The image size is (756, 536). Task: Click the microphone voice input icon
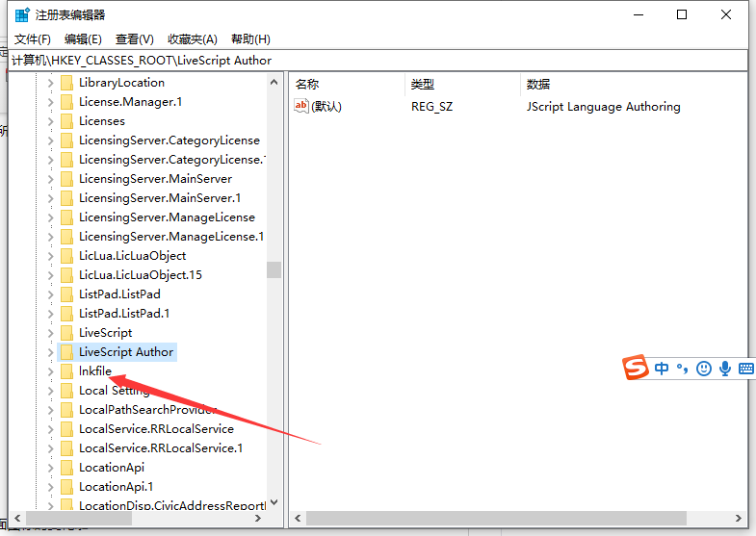click(x=724, y=369)
